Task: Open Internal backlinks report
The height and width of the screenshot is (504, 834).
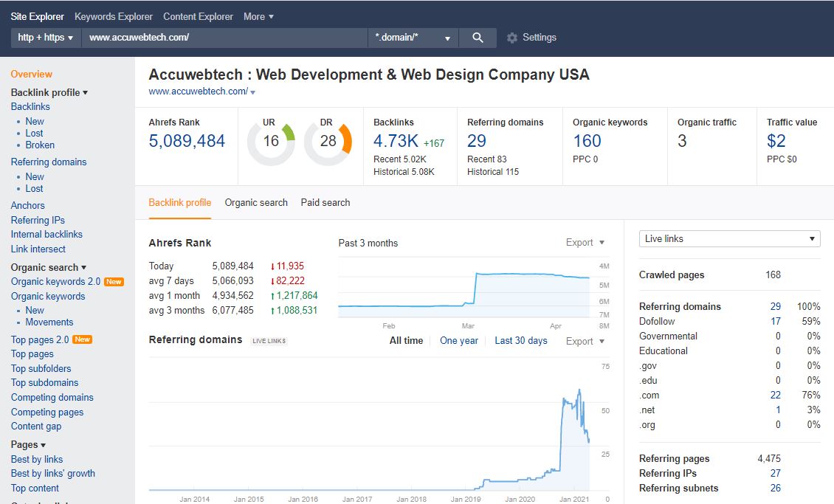Action: click(x=46, y=234)
